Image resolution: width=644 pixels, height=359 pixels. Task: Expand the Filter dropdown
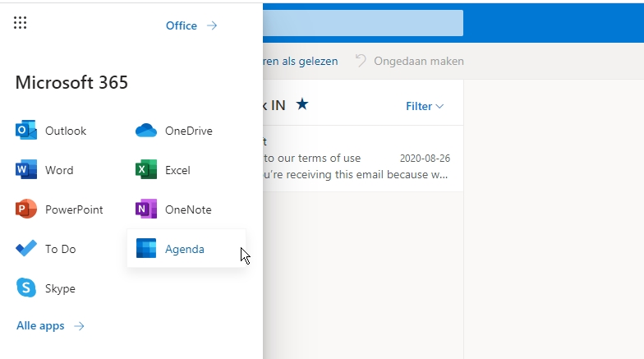[x=424, y=106]
